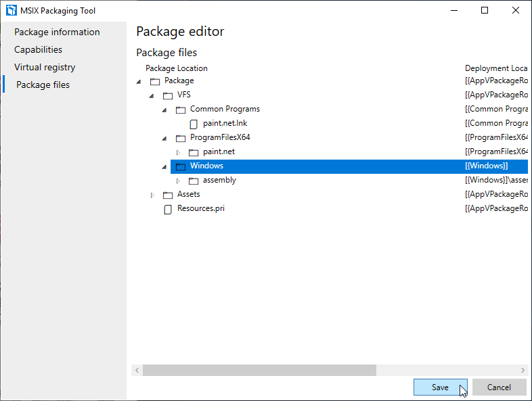This screenshot has height=401, width=532.
Task: Click the assembly folder icon
Action: click(194, 181)
